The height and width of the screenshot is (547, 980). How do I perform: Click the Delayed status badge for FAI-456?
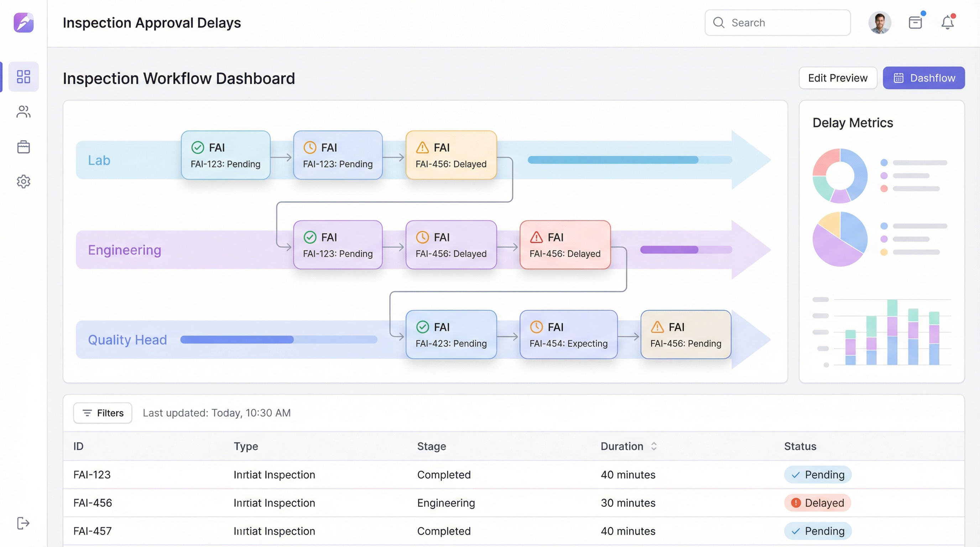[x=817, y=503]
